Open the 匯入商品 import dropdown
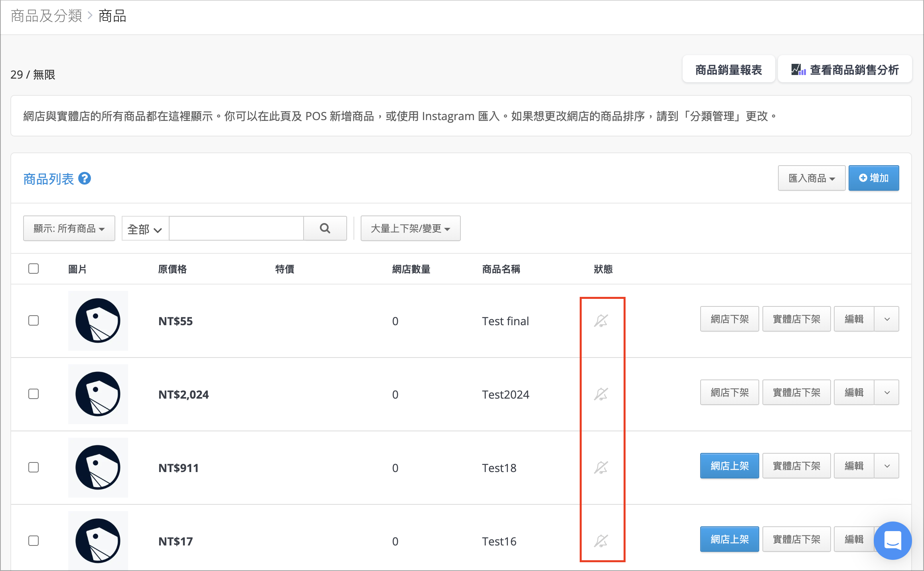The width and height of the screenshot is (924, 571). point(811,178)
